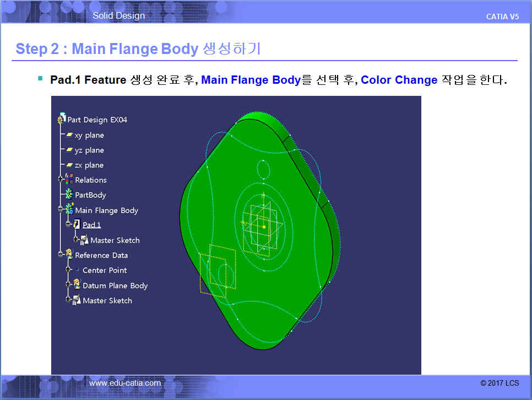Click the Center Point icon
The image size is (532, 400).
(77, 270)
